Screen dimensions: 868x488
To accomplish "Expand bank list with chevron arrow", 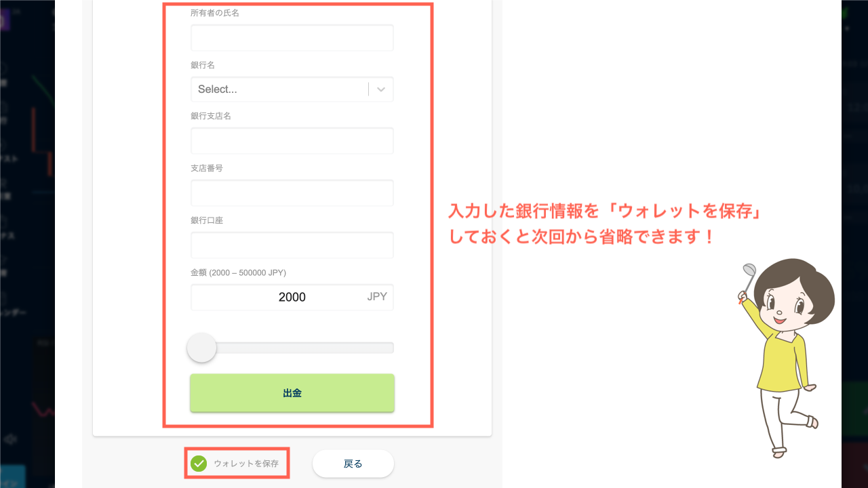I will [x=381, y=89].
